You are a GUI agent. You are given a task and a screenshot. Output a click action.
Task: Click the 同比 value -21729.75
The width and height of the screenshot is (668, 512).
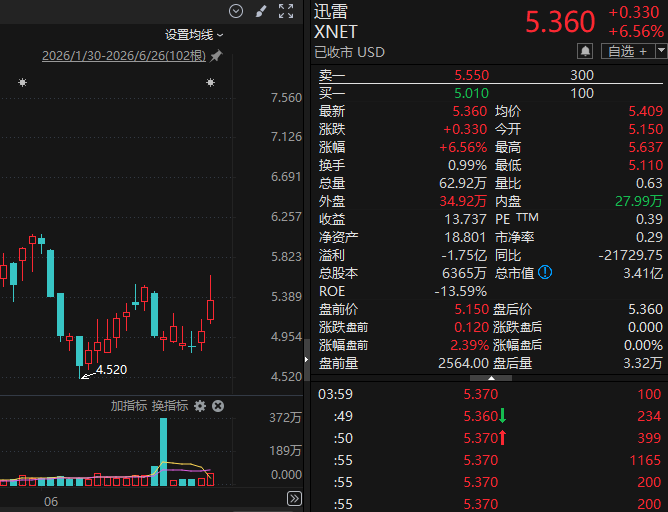pos(631,255)
